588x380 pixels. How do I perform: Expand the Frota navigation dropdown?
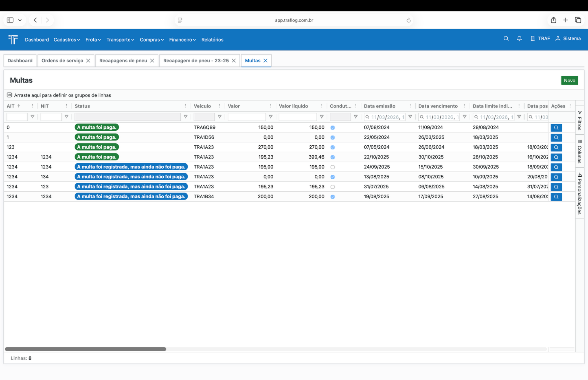pos(93,40)
